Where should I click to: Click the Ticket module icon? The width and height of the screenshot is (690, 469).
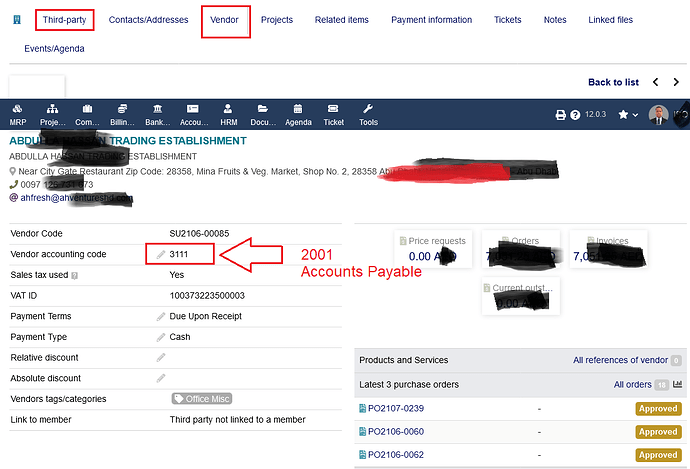click(334, 114)
